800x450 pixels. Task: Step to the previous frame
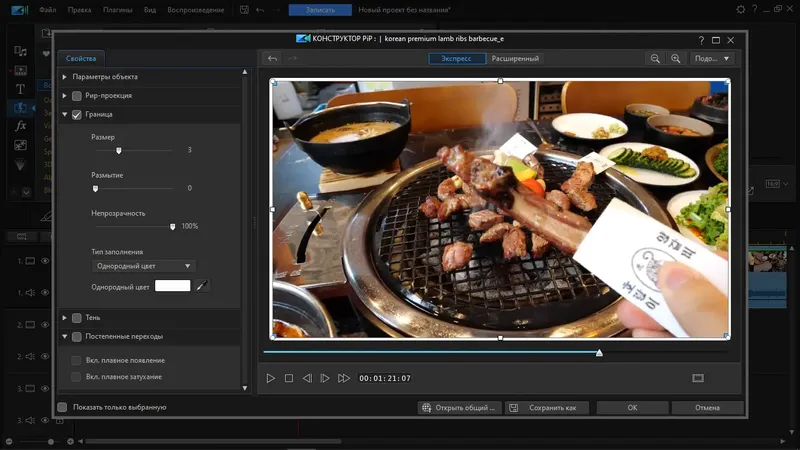tap(307, 378)
